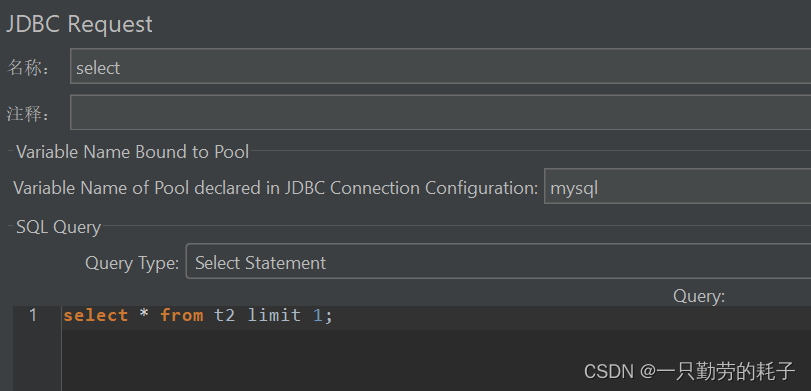
Task: Click the Variable Name Bound to Pool heading
Action: (x=132, y=152)
